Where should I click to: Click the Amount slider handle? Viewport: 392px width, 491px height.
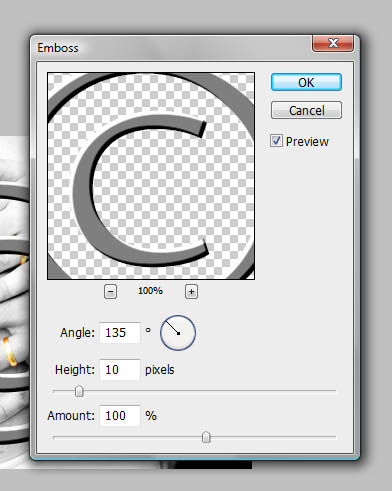206,437
